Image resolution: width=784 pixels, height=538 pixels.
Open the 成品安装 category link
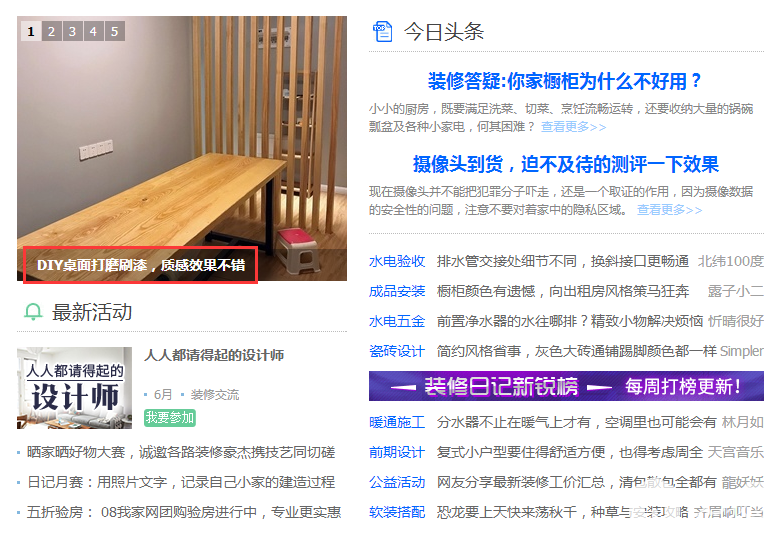tap(397, 292)
